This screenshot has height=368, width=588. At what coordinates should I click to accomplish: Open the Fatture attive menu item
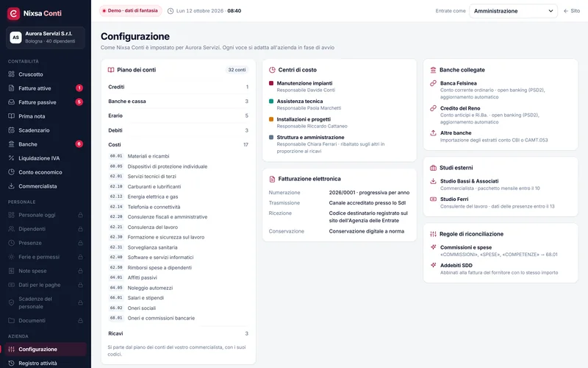[x=46, y=88]
